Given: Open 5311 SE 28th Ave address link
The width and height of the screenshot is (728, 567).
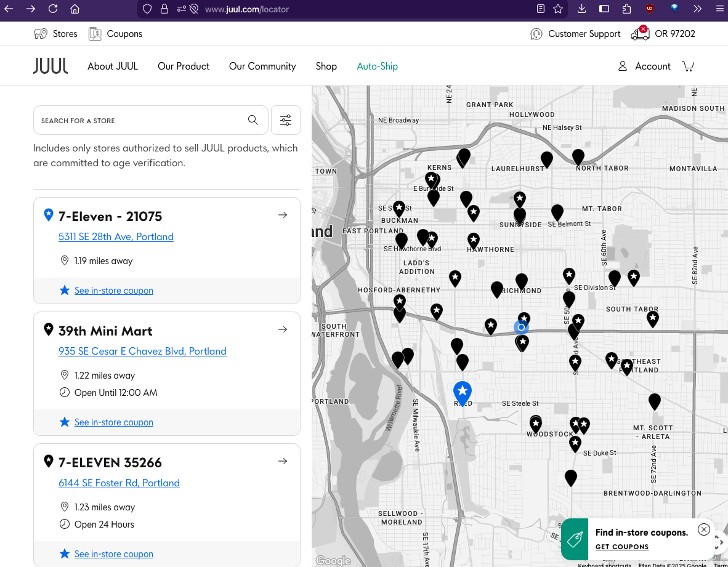Looking at the screenshot, I should 116,237.
